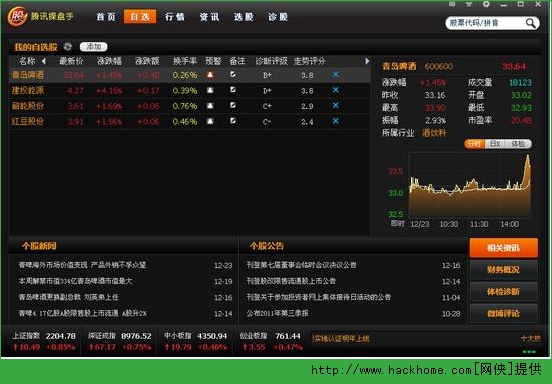
Task: Click the magnifier search icon
Action: tap(531, 23)
